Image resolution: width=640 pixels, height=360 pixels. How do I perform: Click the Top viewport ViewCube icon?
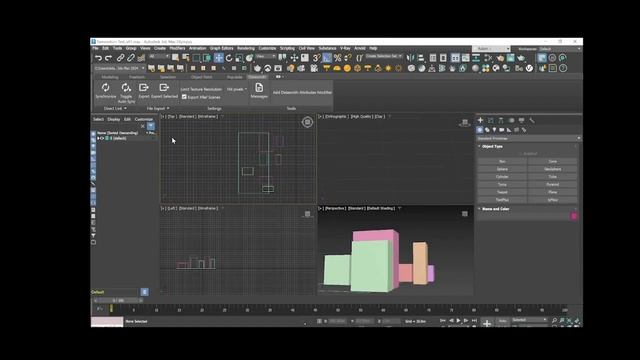click(307, 122)
